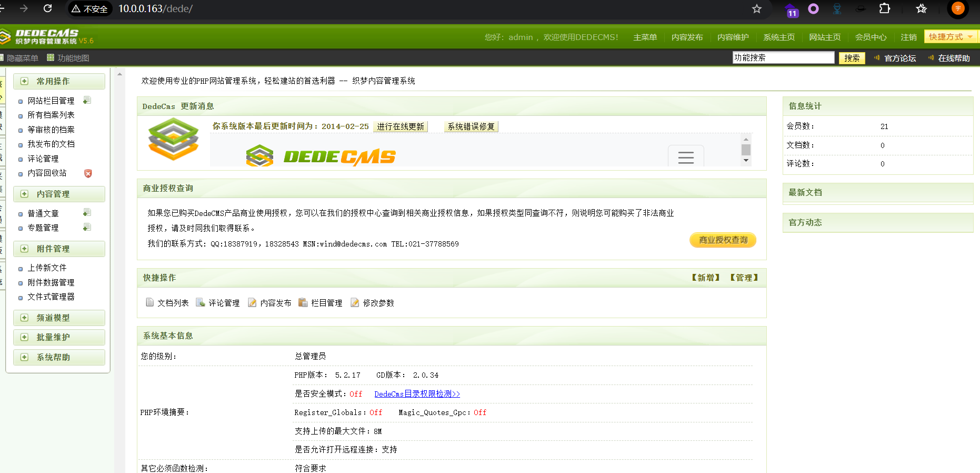Click update news frame scrollbar up arrow

click(x=746, y=139)
